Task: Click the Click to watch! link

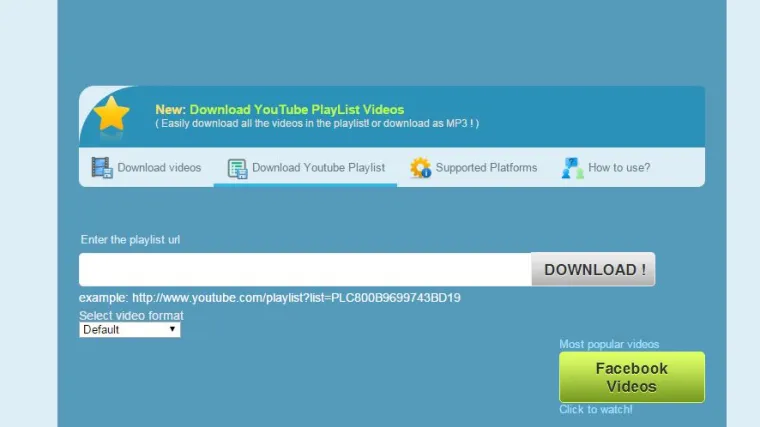Action: pyautogui.click(x=596, y=410)
